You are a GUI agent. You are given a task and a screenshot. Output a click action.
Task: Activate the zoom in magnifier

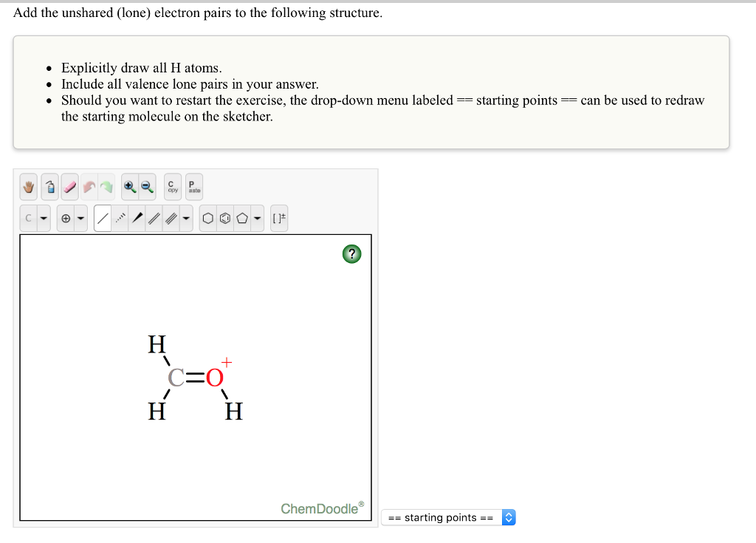[129, 187]
